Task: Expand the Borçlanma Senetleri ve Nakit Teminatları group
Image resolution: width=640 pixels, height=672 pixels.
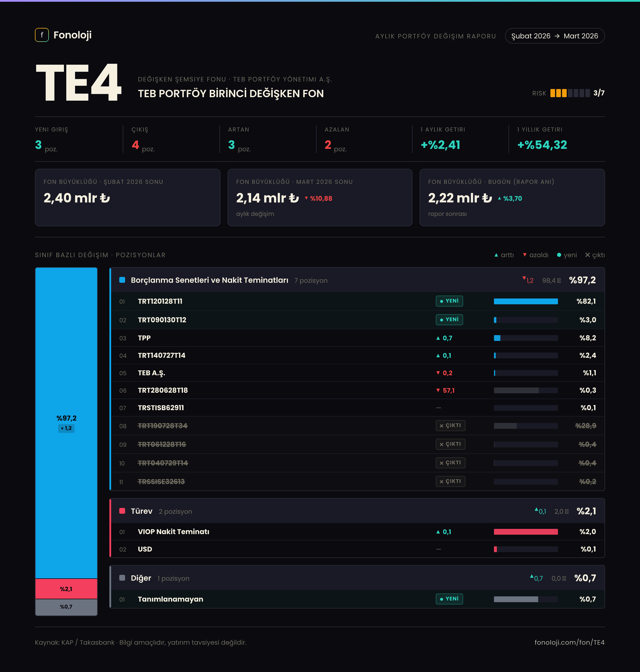Action: pyautogui.click(x=357, y=280)
